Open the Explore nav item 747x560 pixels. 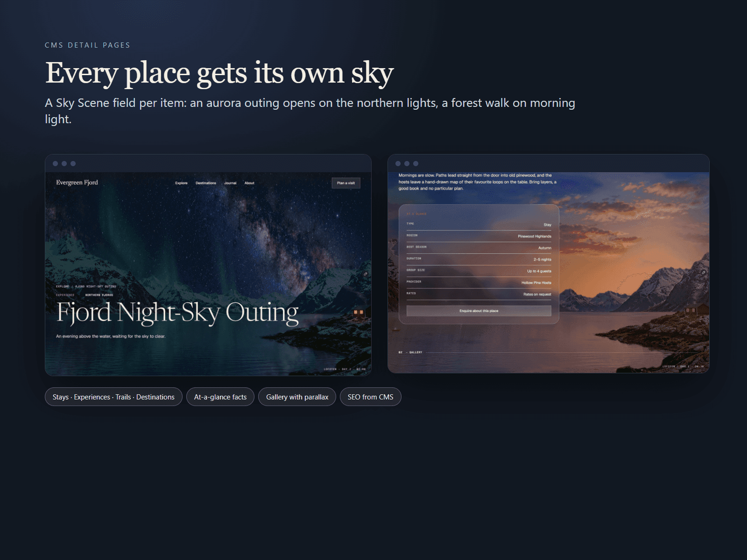pos(181,183)
